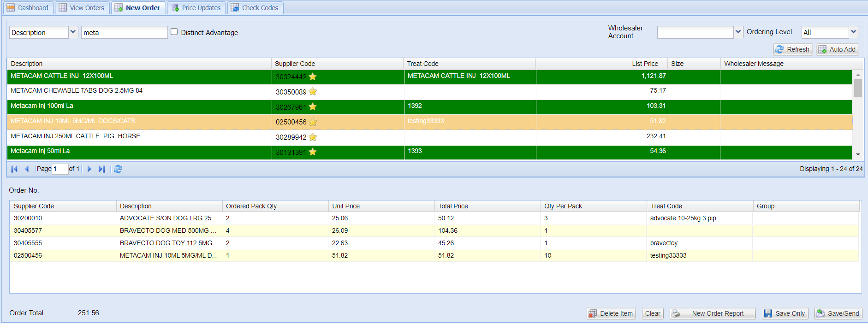
Task: Sort by product list Description column header
Action: click(139, 64)
